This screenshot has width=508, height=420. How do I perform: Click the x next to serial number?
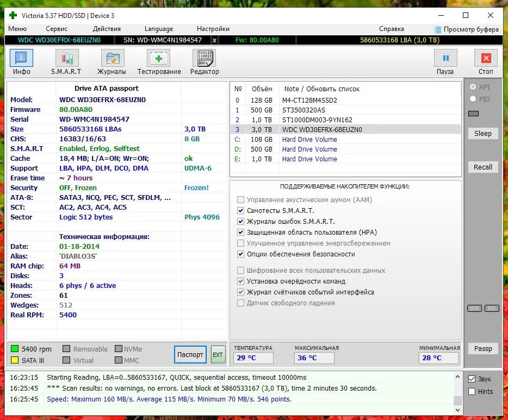click(x=214, y=40)
